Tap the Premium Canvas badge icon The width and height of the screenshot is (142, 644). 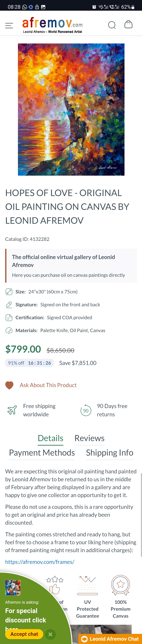coord(121,585)
